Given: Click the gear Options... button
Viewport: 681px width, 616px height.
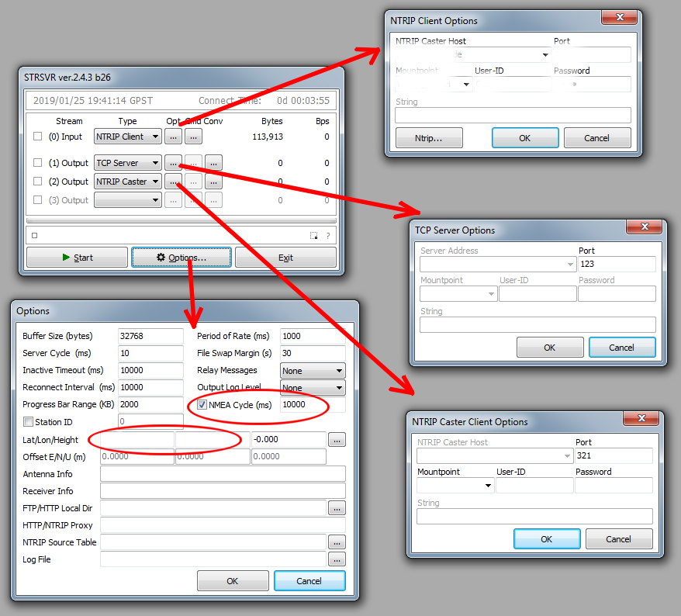Looking at the screenshot, I should [181, 258].
